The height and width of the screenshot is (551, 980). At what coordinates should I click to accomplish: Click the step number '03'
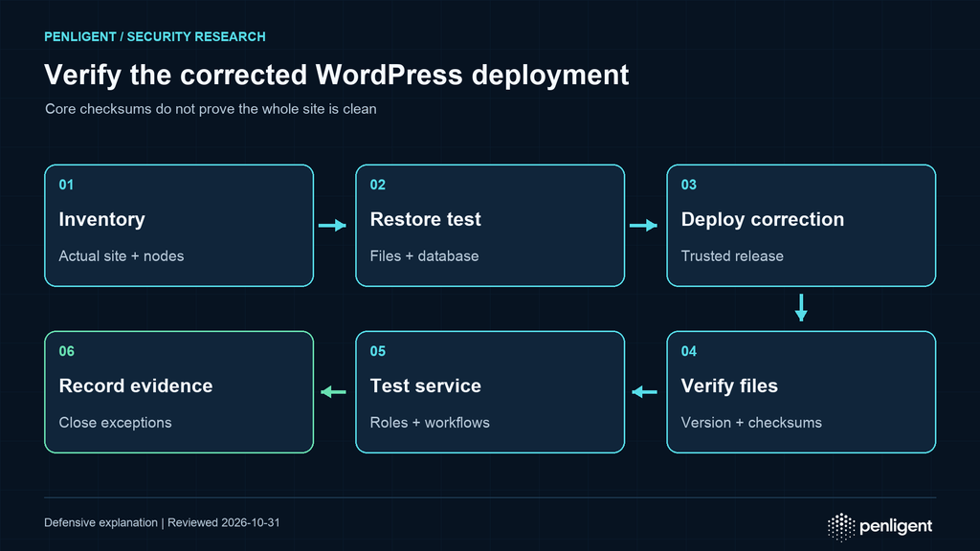(x=689, y=185)
